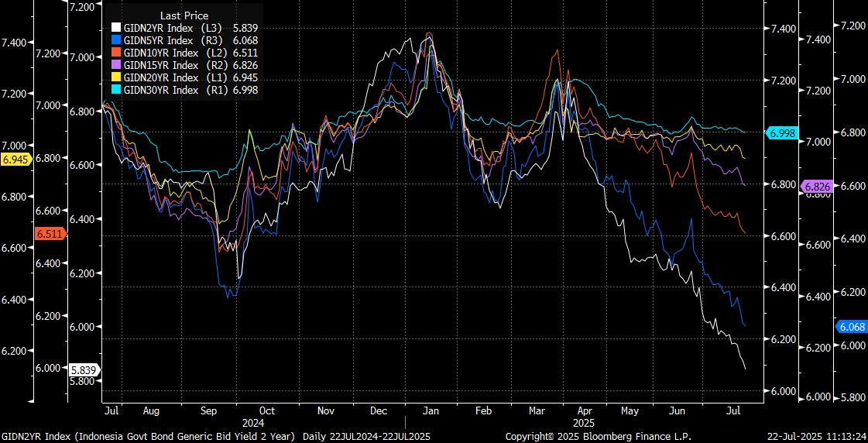Click the white 5.839 axis price tag
The image size is (868, 443).
pos(84,369)
